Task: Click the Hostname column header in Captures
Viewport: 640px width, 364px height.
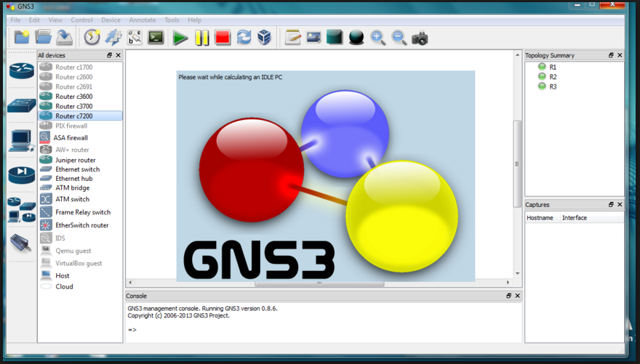Action: (543, 218)
